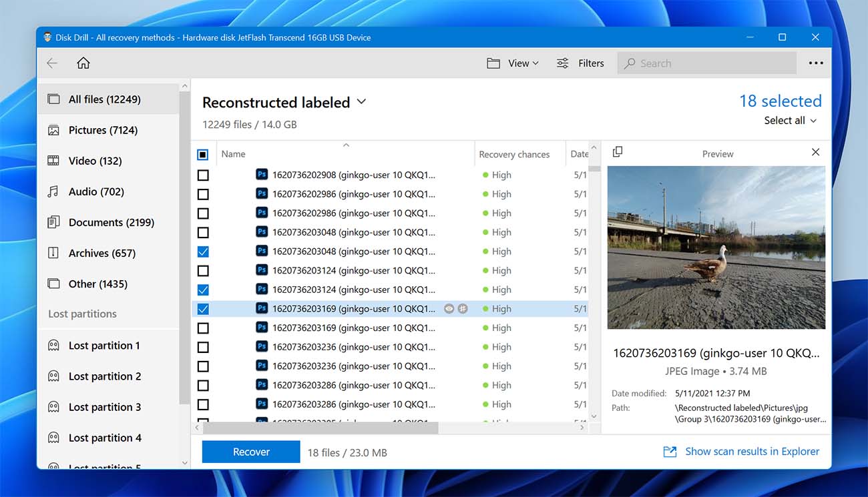Check the unchecked 1620736203048 file box
Viewport: 868px width, 497px height.
(203, 232)
